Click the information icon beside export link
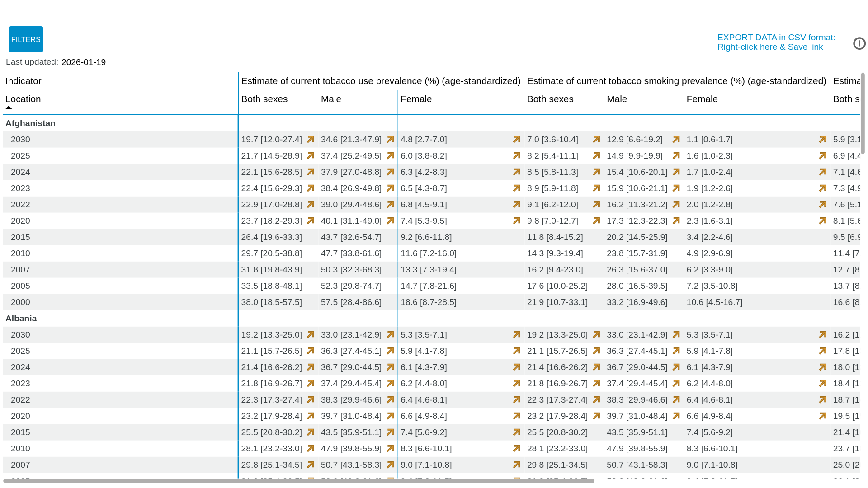 [859, 43]
